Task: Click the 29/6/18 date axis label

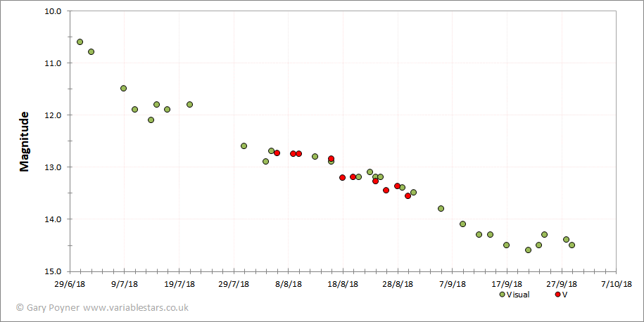Action: (x=70, y=284)
